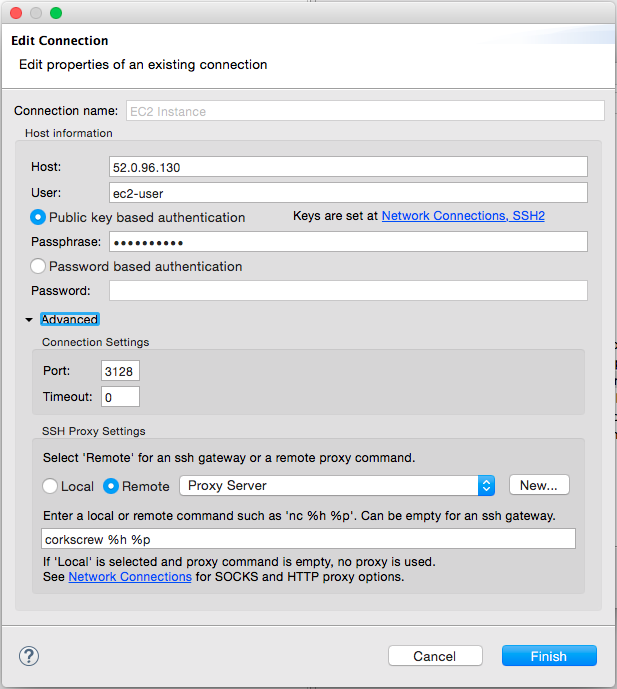Image resolution: width=617 pixels, height=689 pixels.
Task: Select Public key based authentication
Action: [x=38, y=217]
